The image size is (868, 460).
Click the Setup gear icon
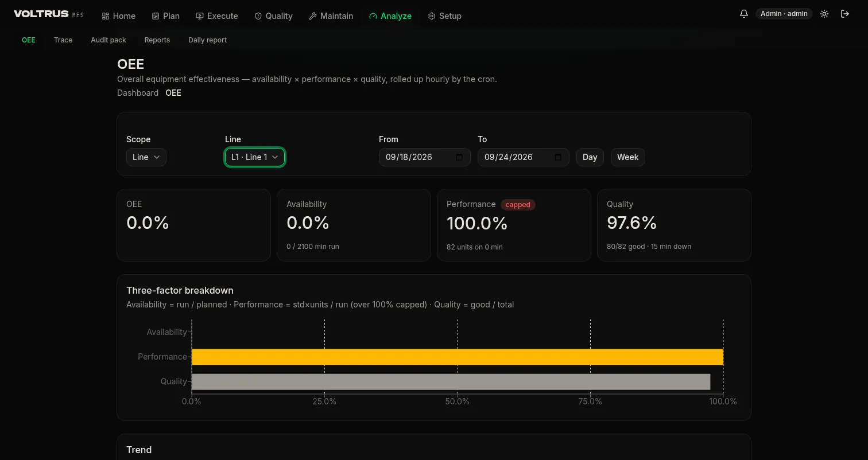pos(432,16)
